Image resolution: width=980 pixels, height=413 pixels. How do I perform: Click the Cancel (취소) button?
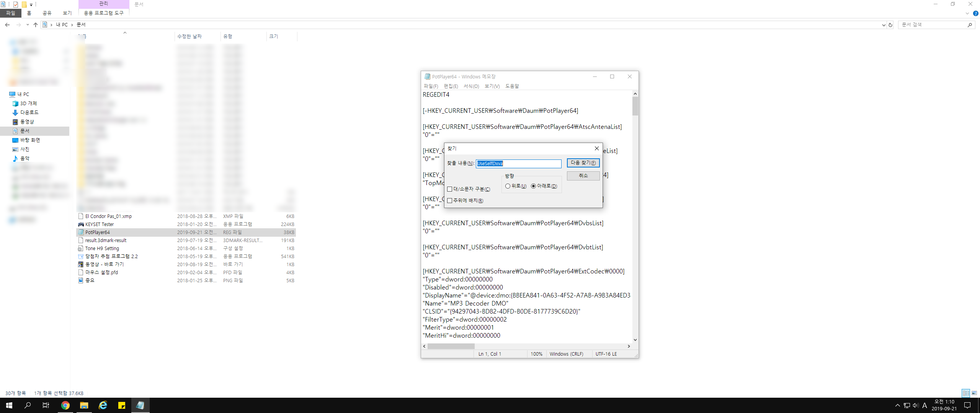[583, 176]
